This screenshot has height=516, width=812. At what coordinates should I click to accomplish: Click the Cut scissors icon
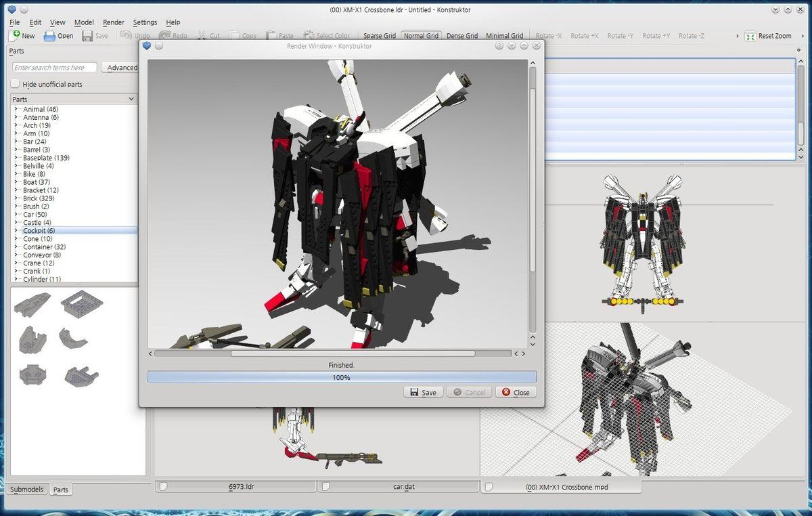pyautogui.click(x=202, y=36)
